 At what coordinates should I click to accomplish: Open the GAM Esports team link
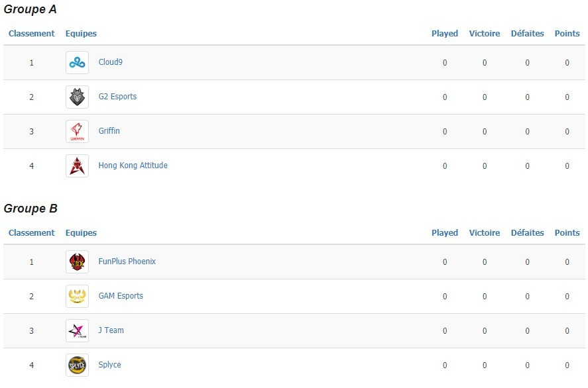(x=121, y=296)
